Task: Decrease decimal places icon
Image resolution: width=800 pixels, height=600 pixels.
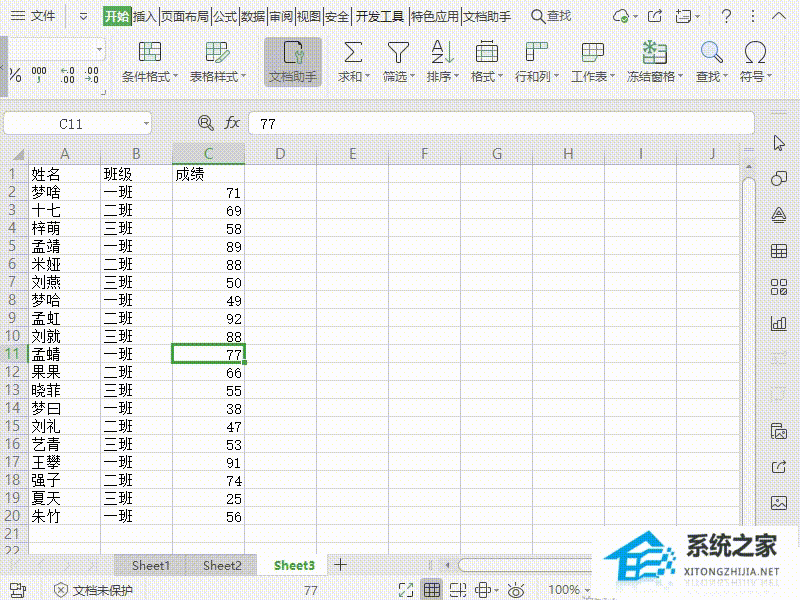Action: point(92,75)
